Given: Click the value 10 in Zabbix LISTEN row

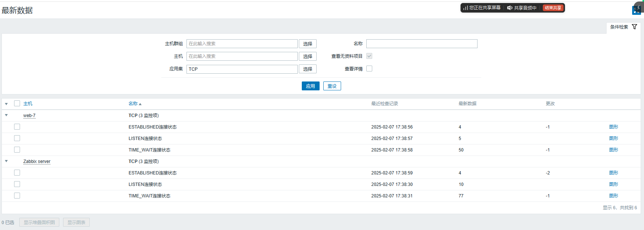Looking at the screenshot, I should click(x=461, y=184).
